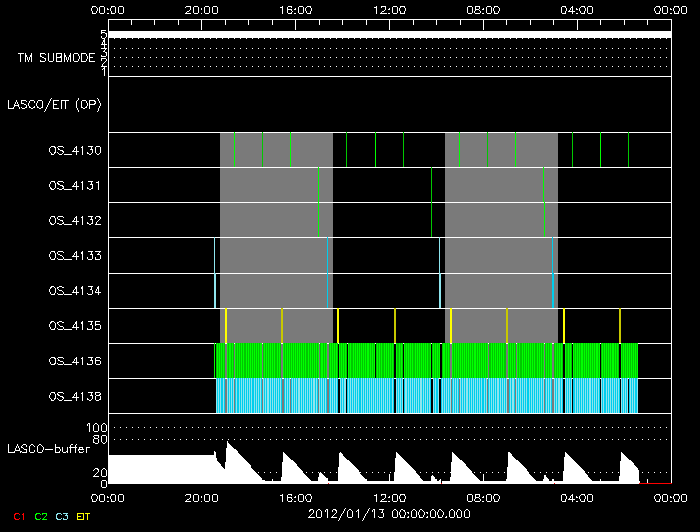Click the 12:00 tick label on the bottom axis
Viewport: 700px width, 532px height.
click(x=388, y=496)
